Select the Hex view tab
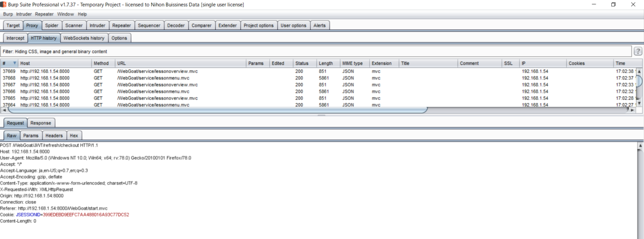The image size is (644, 239). pos(74,136)
